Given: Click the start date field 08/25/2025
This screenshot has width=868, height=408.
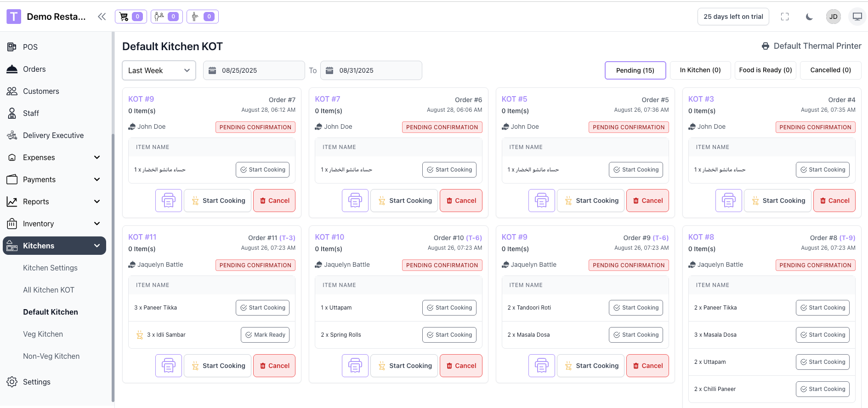Looking at the screenshot, I should (254, 70).
